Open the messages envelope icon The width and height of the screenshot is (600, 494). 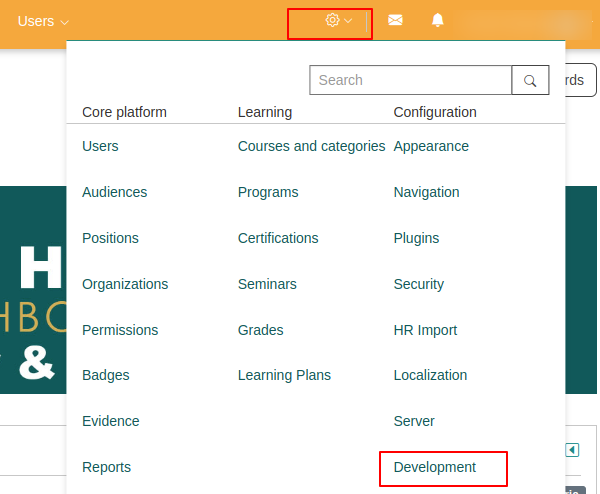tap(395, 21)
